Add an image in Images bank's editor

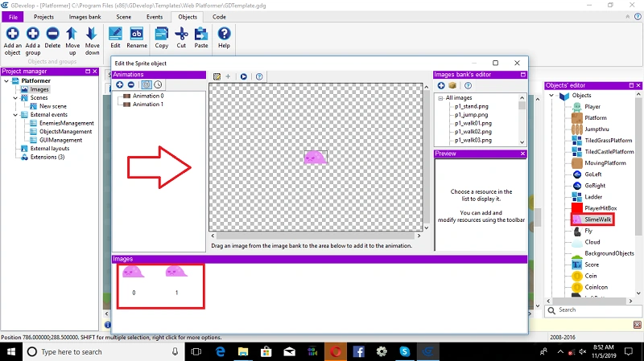(441, 85)
